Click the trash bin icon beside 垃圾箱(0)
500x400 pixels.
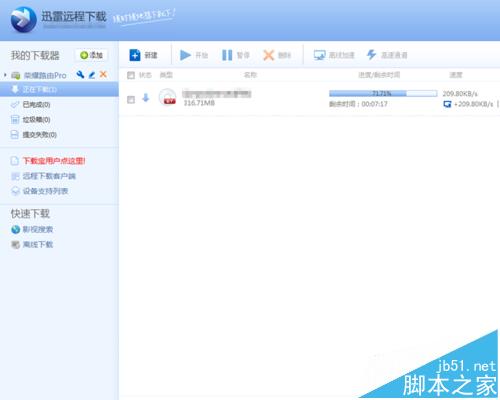click(x=15, y=120)
